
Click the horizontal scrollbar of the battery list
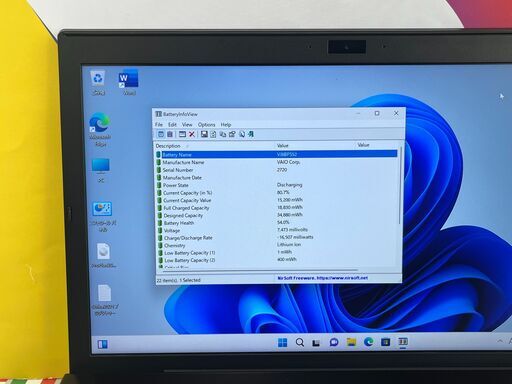(x=260, y=271)
